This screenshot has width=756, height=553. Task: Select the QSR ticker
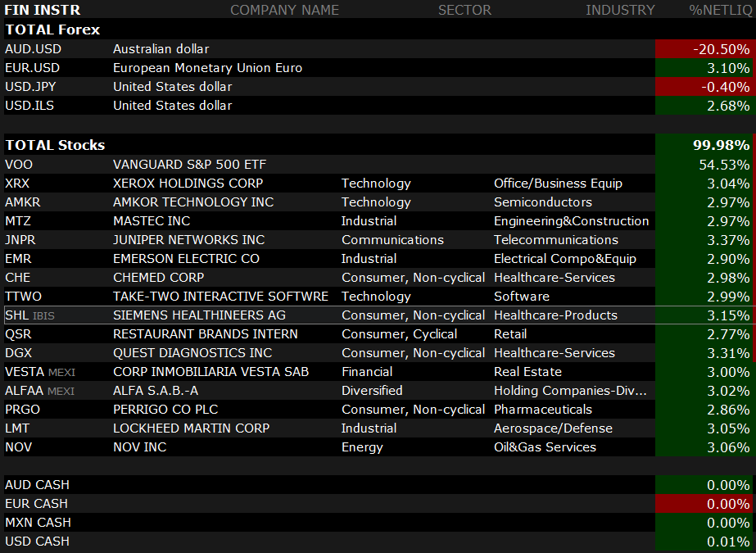point(18,333)
